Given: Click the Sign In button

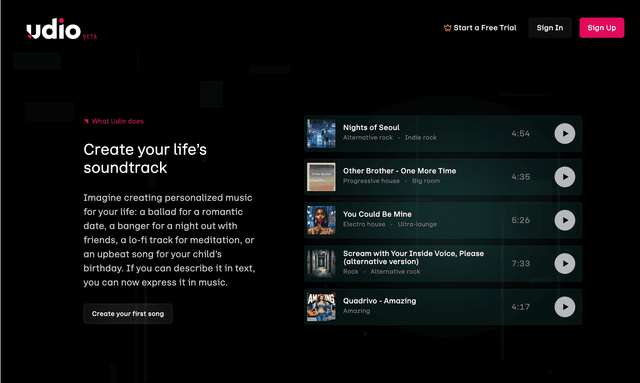Looking at the screenshot, I should pyautogui.click(x=550, y=28).
